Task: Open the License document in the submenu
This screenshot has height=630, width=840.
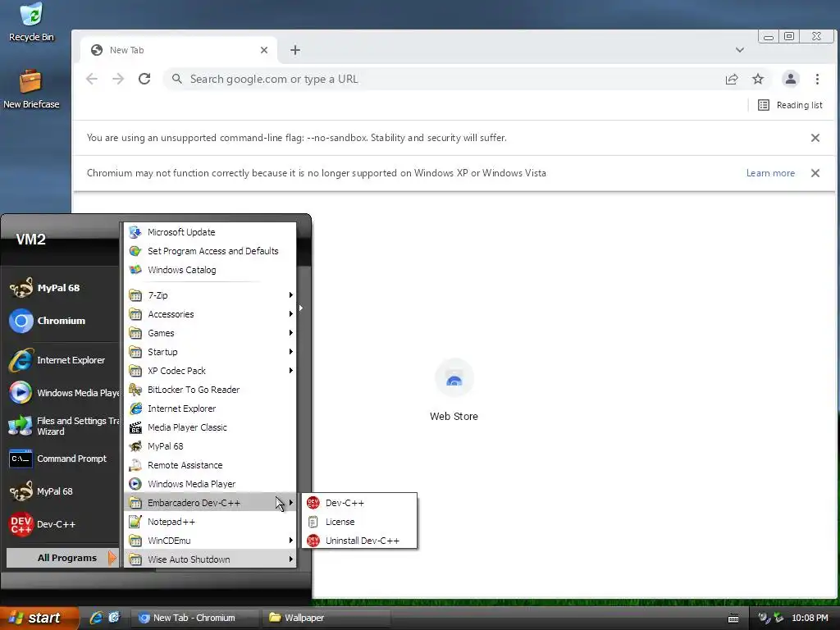Action: pos(359,522)
